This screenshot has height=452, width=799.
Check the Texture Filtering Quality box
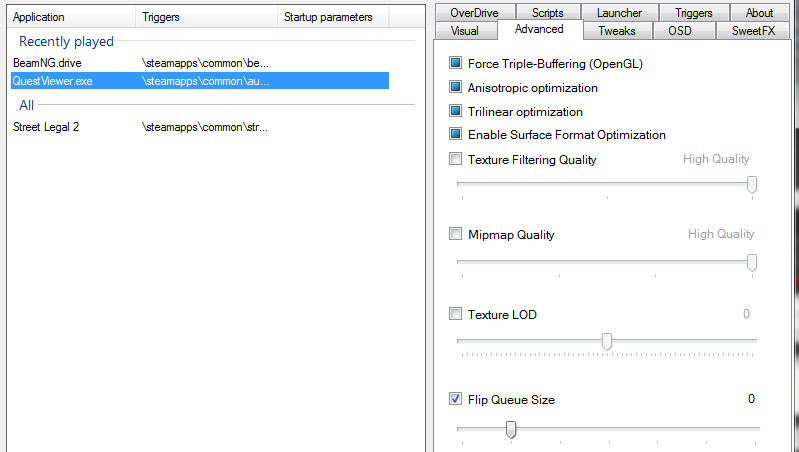click(456, 159)
